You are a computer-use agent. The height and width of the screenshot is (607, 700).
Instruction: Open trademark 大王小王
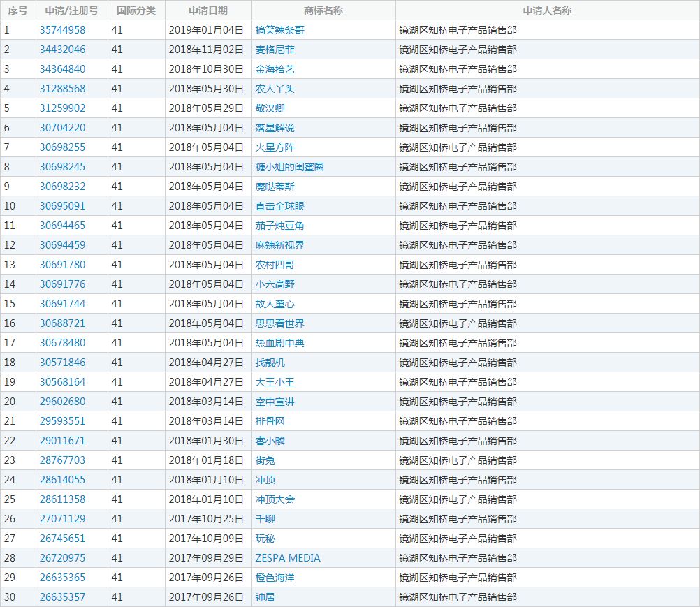pos(275,382)
